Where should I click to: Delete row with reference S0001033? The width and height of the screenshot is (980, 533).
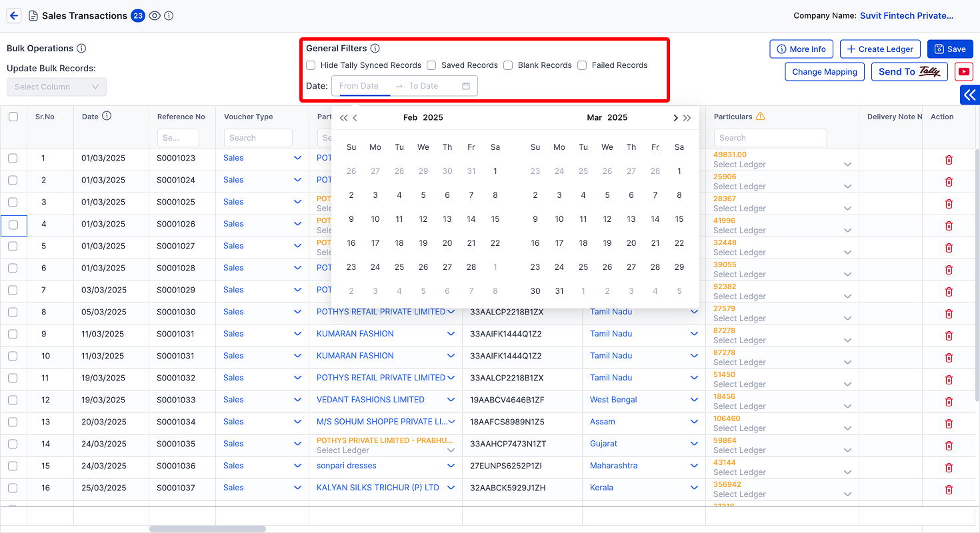(949, 402)
